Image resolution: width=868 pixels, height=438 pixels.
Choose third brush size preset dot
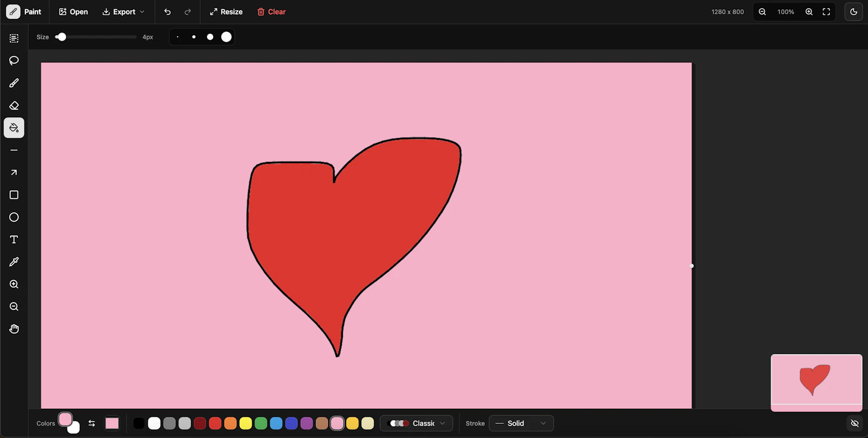(210, 37)
